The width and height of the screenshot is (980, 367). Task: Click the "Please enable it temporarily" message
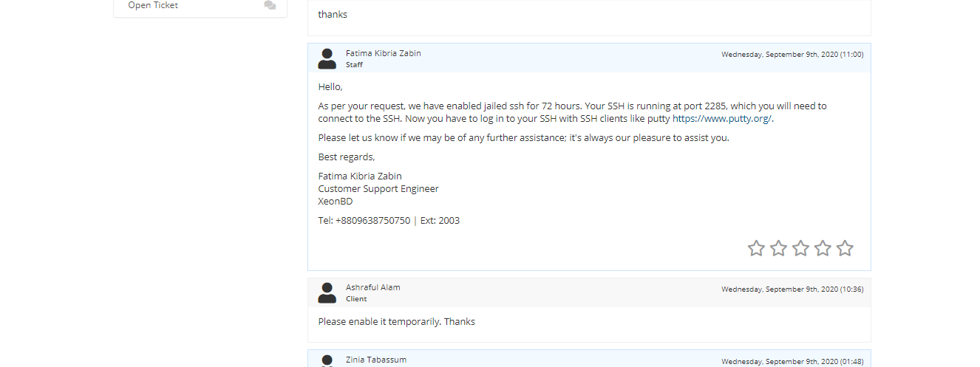396,322
